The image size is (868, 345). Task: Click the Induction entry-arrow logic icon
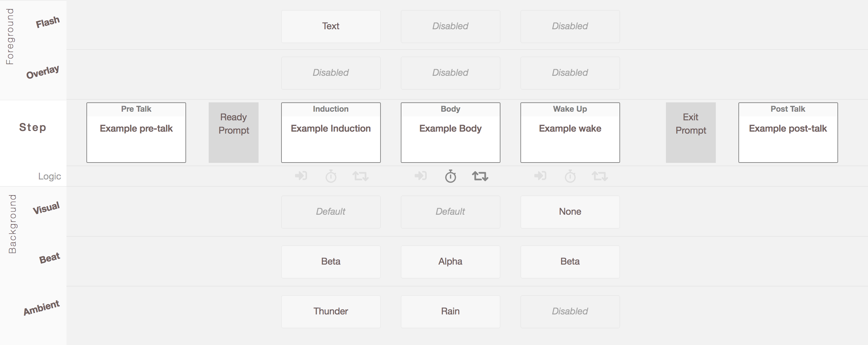pos(301,176)
